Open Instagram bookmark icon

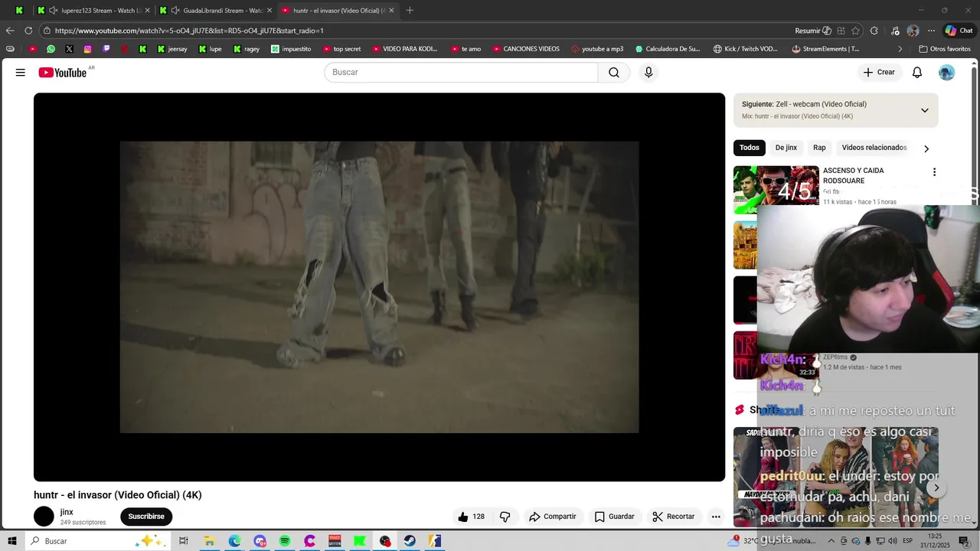click(x=88, y=49)
